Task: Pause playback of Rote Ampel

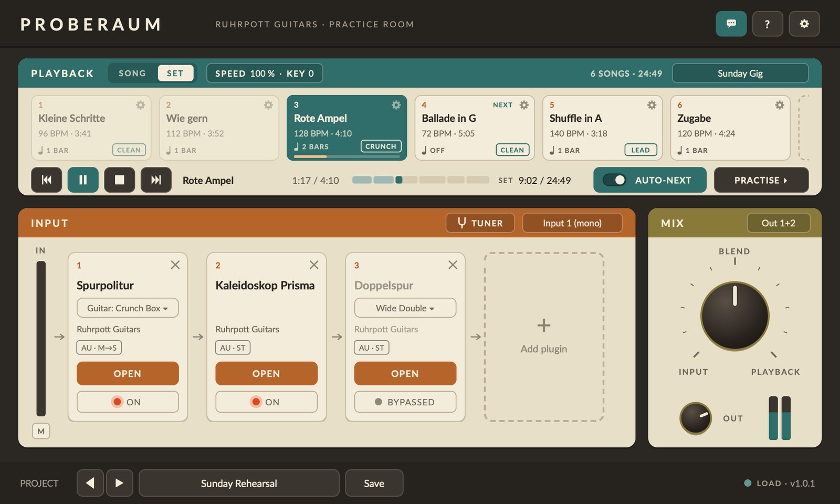Action: point(83,180)
